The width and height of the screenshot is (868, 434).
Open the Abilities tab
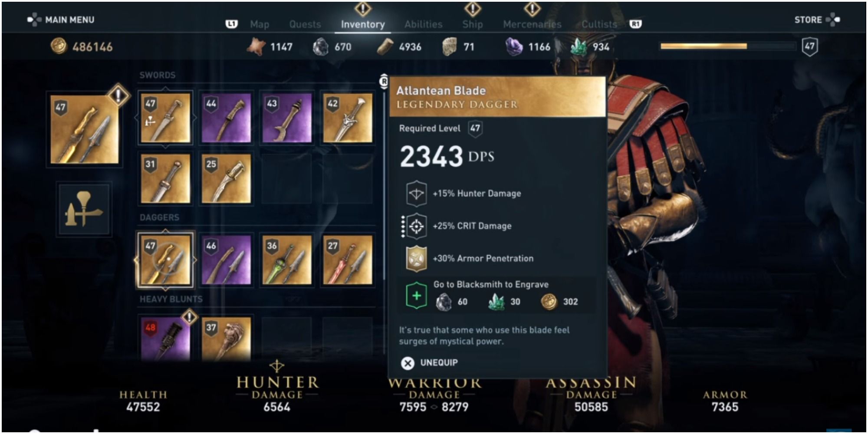(423, 24)
